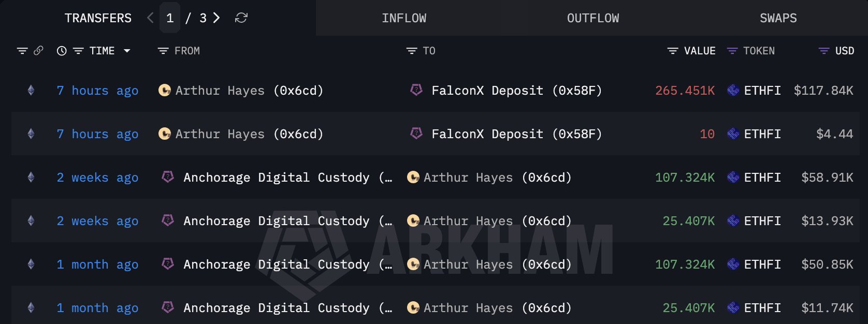Open the TO column filter
This screenshot has width=868, height=324.
[412, 51]
